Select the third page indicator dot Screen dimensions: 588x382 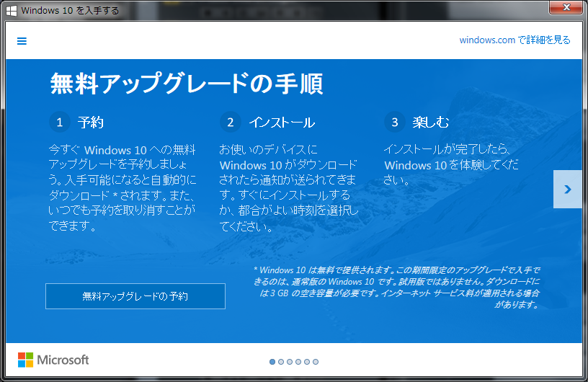coord(290,362)
